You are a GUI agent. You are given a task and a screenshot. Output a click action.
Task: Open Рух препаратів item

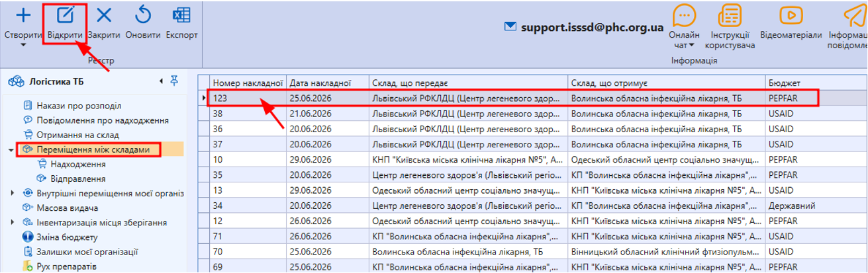click(67, 267)
